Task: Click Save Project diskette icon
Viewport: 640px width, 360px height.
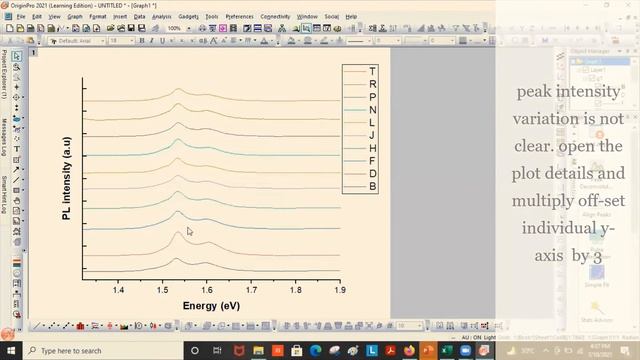Action: coord(131,28)
